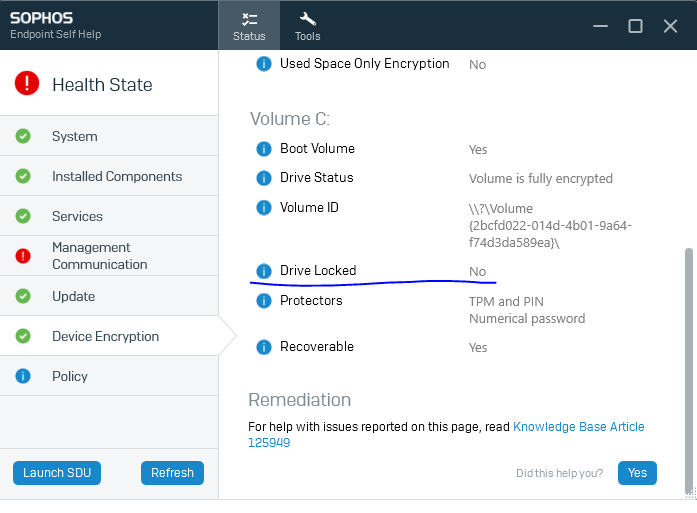Click the green check icon beside System
This screenshot has width=697, height=513.
click(23, 136)
